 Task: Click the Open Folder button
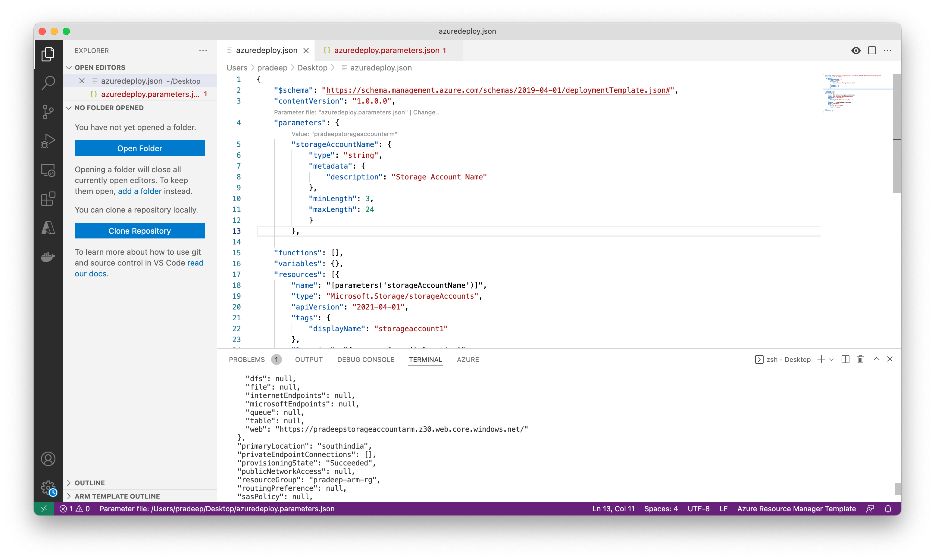[140, 148]
